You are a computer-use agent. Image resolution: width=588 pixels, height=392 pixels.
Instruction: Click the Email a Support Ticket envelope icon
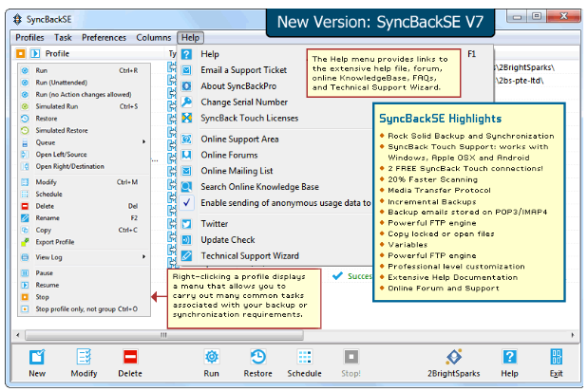(186, 70)
